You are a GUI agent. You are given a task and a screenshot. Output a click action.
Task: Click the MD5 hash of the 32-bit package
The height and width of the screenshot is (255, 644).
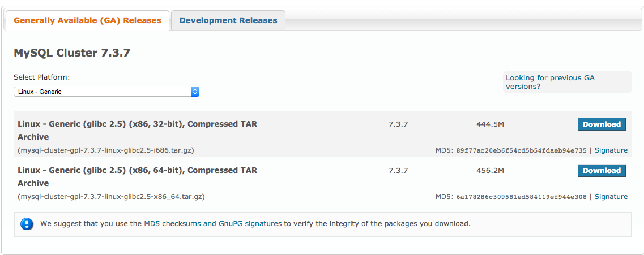click(x=521, y=150)
